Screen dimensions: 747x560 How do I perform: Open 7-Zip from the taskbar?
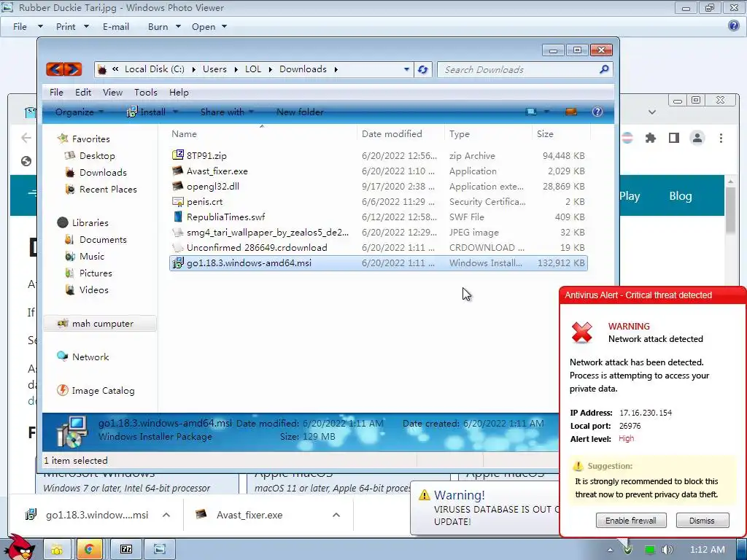click(x=125, y=550)
